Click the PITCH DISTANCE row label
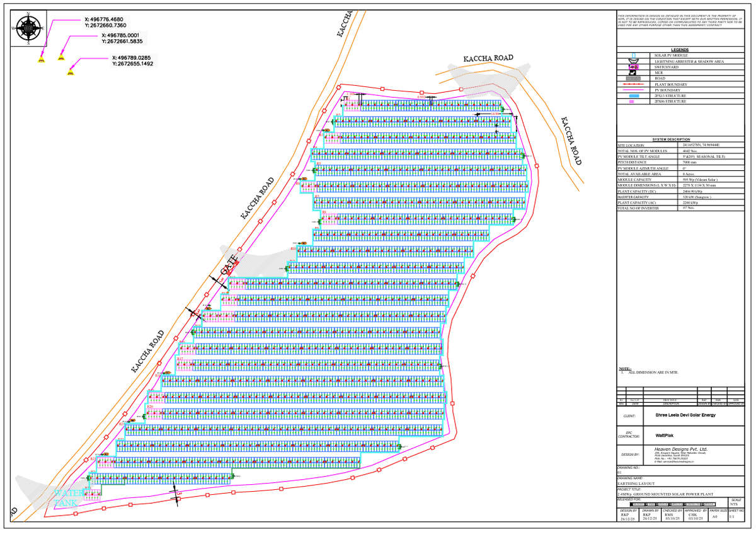Viewport: 756px width, 534px height. [631, 162]
